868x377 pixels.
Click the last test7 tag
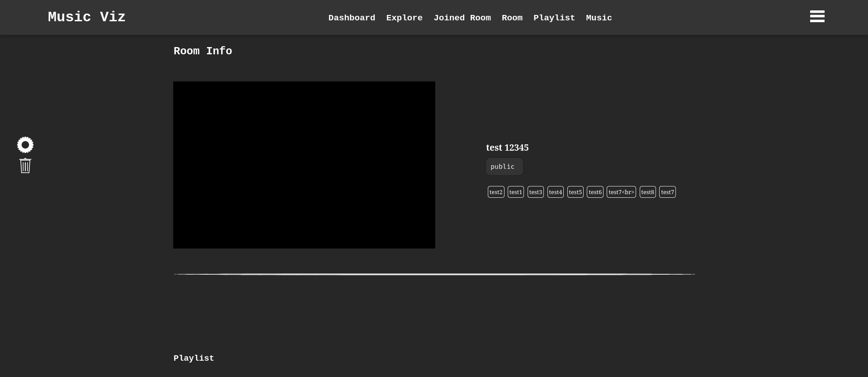click(667, 192)
